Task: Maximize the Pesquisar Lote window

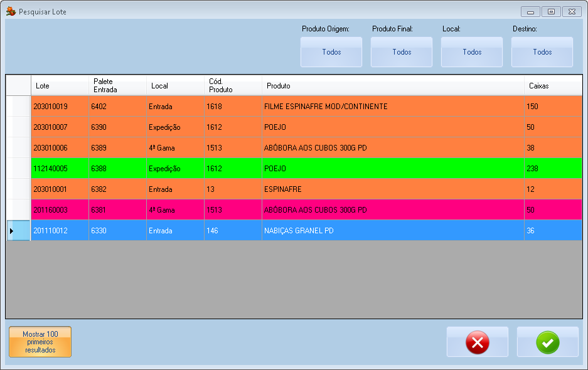Action: tap(551, 11)
